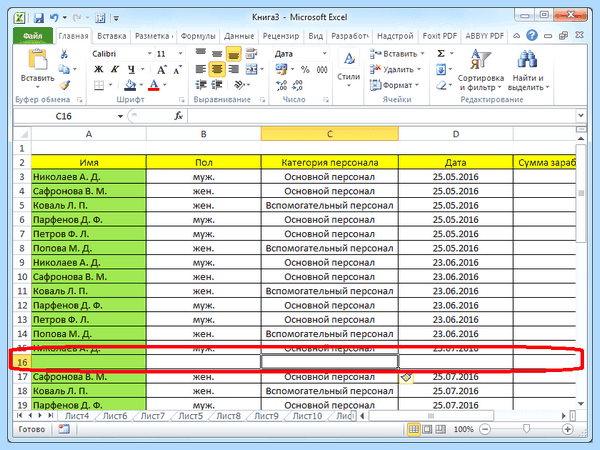The image size is (600, 450).
Task: Open the number format Дата dropdown
Action: (324, 54)
